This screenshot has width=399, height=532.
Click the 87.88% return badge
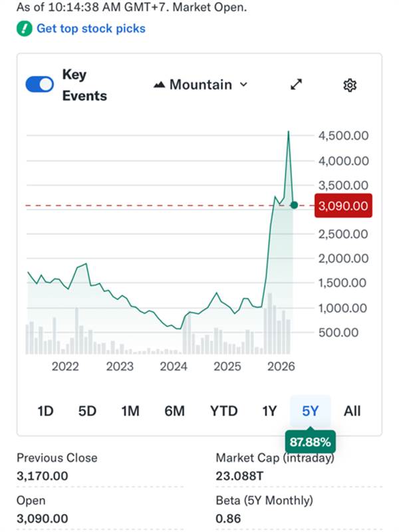(311, 442)
